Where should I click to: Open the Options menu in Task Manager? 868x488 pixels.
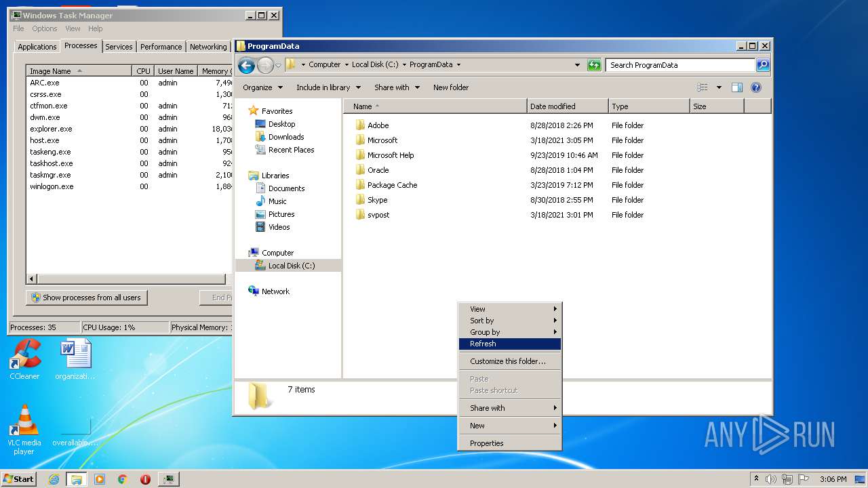click(x=44, y=28)
